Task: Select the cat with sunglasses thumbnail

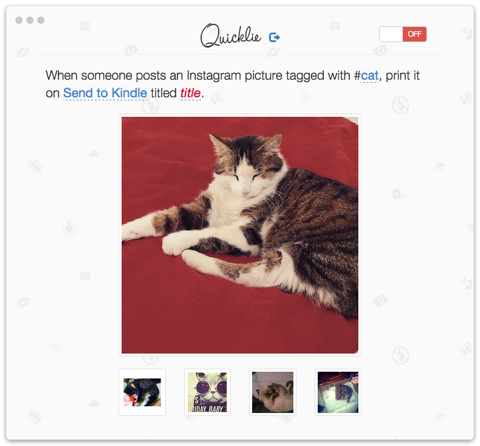Action: (207, 392)
